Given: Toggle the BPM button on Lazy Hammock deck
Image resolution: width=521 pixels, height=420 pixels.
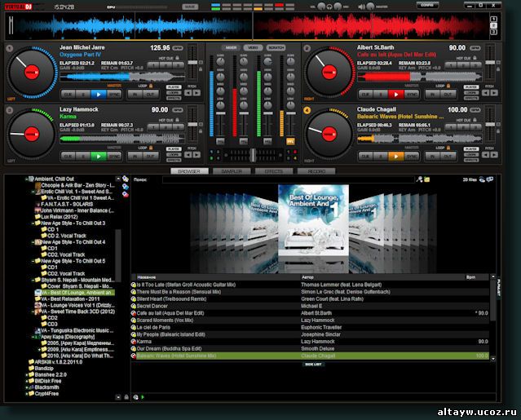Looking at the screenshot, I should (x=178, y=110).
